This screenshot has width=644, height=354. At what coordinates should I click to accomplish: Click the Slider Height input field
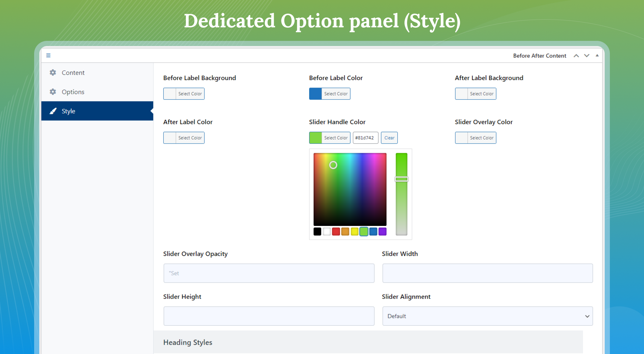[269, 316]
